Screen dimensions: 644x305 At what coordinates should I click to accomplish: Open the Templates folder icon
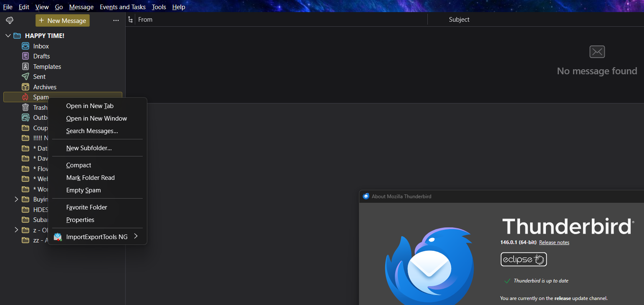click(25, 67)
